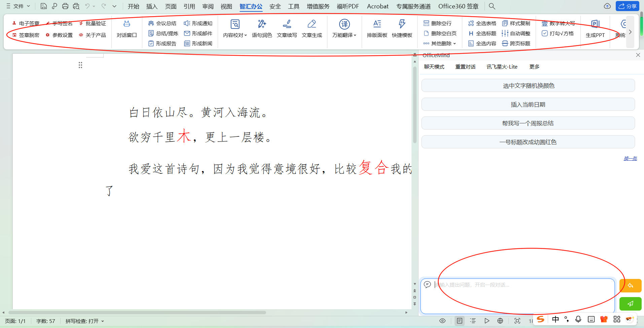
Task: Launch the 文章续写 tool
Action: (287, 24)
